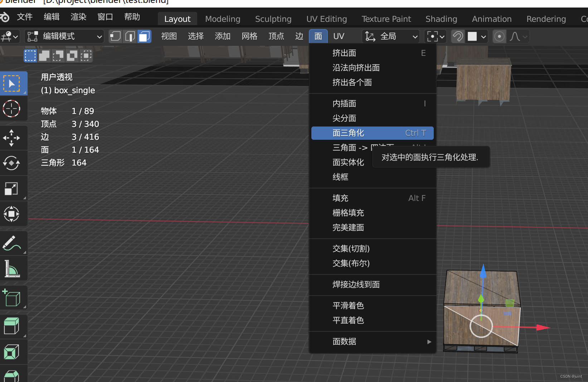588x382 pixels.
Task: Toggle snapping with the magnet icon
Action: (x=458, y=36)
